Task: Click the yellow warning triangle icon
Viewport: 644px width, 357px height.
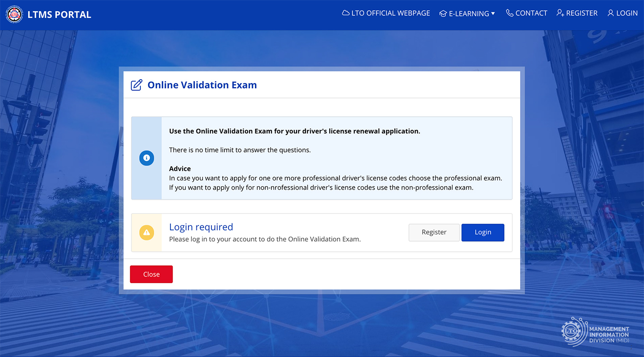Action: 147,232
